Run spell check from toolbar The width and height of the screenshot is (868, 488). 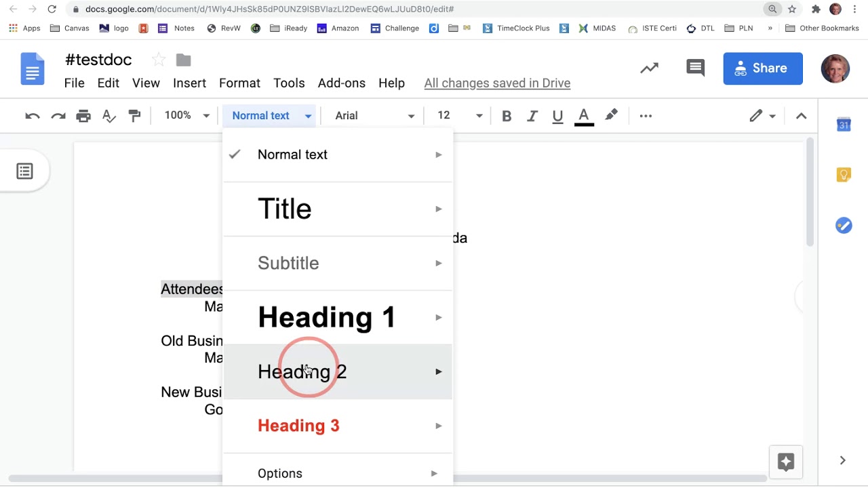pos(109,116)
